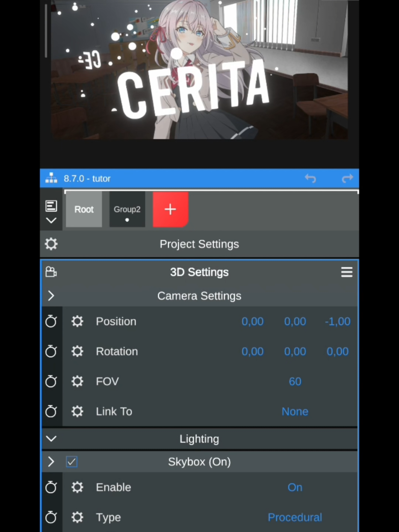Toggle keyframe stopwatch for Link To
The width and height of the screenshot is (399, 532).
[51, 411]
